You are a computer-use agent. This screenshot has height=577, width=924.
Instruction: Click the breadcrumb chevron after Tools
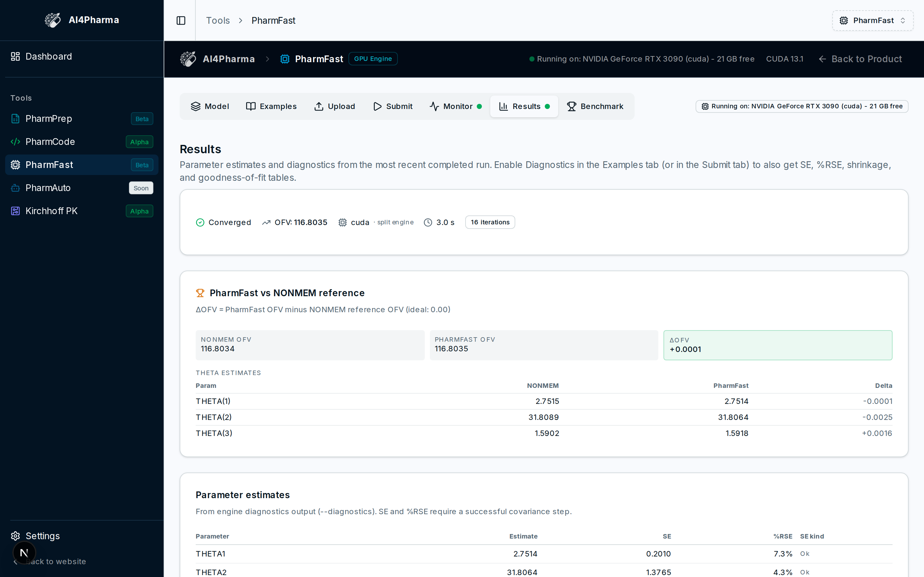[241, 21]
